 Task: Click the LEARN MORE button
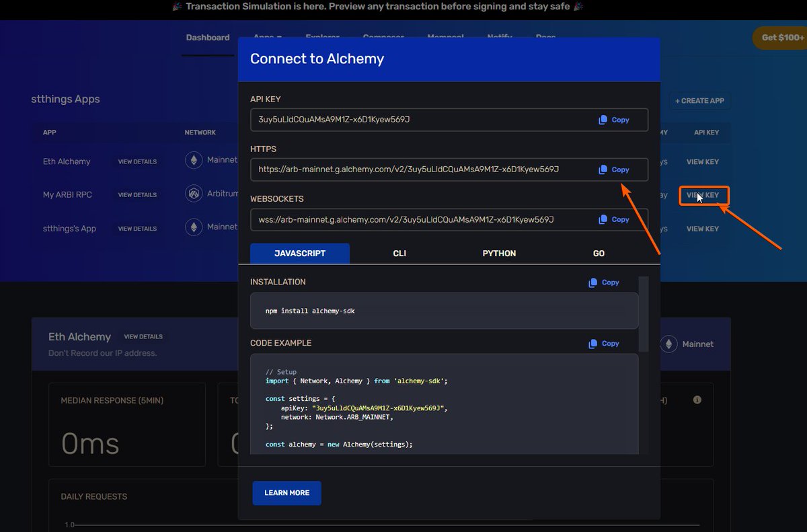tap(287, 493)
